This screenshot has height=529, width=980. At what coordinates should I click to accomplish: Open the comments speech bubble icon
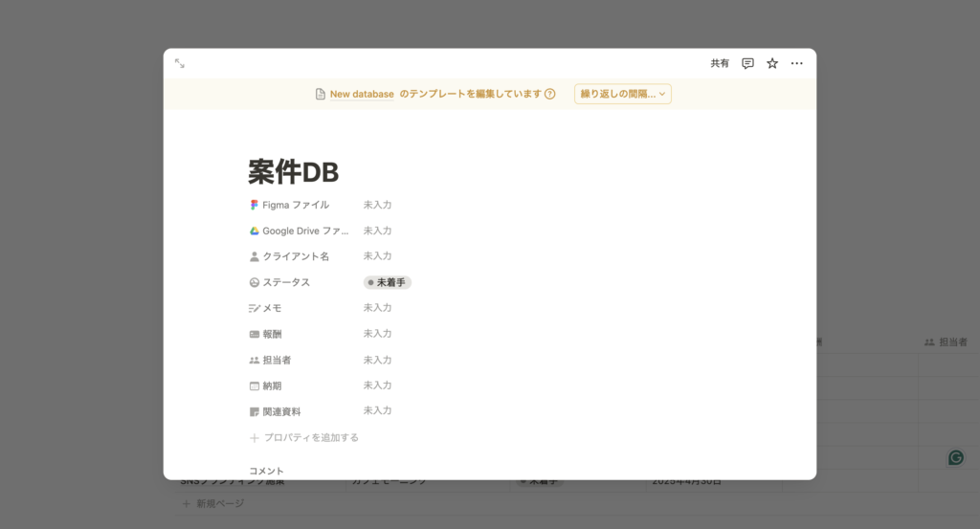tap(747, 63)
